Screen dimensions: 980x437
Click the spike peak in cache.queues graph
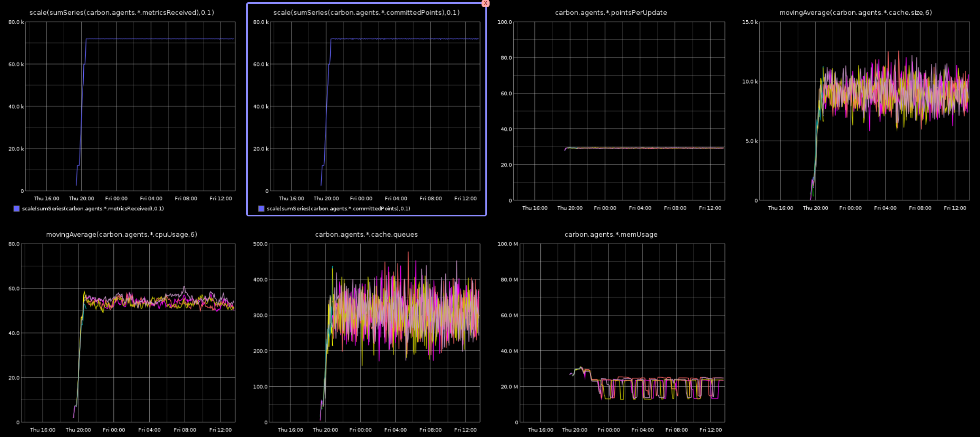point(408,252)
